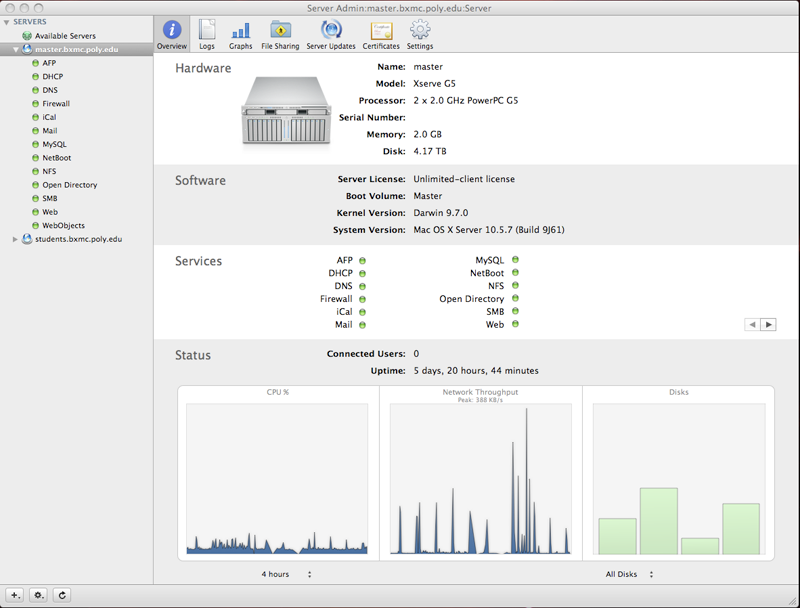Select Open Directory service in sidebar
Screen dimensions: 800x608
point(69,185)
